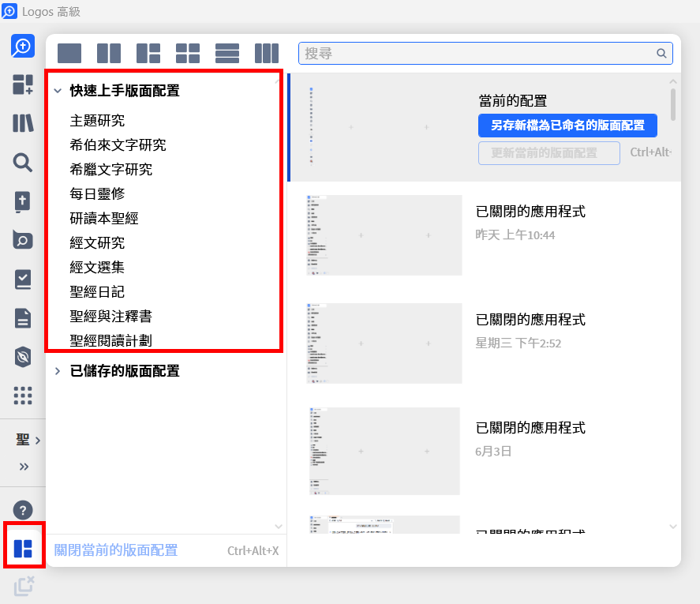Click the right list scrollbar thumb
The width and height of the screenshot is (700, 604).
(672, 104)
